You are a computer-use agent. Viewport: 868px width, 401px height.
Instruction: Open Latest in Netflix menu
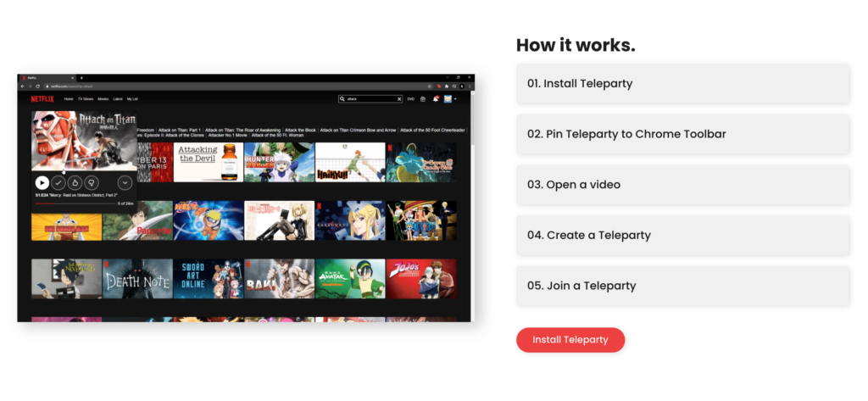click(x=118, y=99)
